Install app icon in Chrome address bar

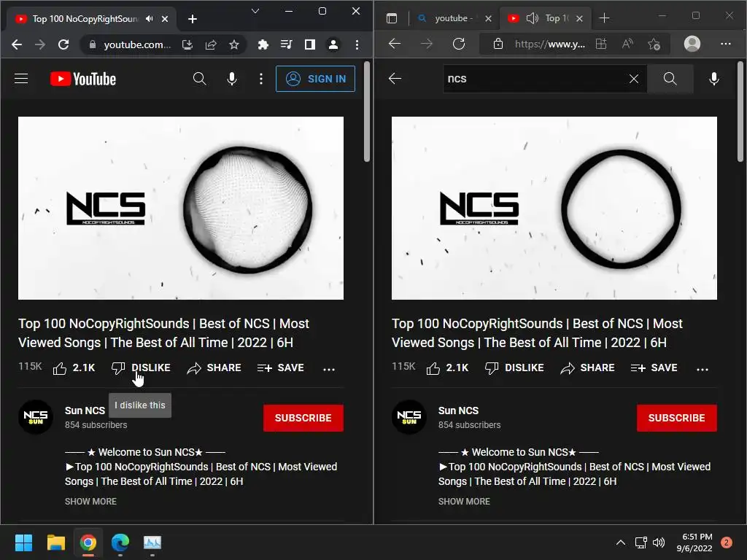point(187,44)
